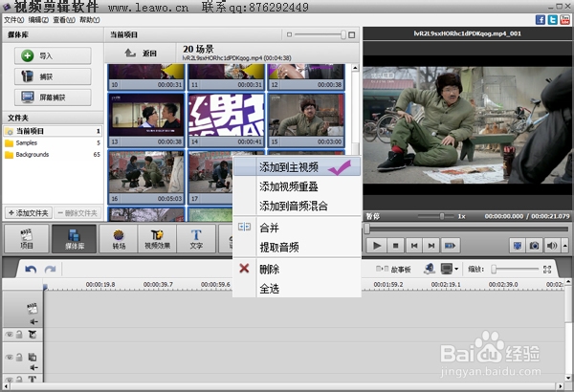Open the Video Effects (视频效果) tab
This screenshot has width=574, height=392.
click(158, 239)
